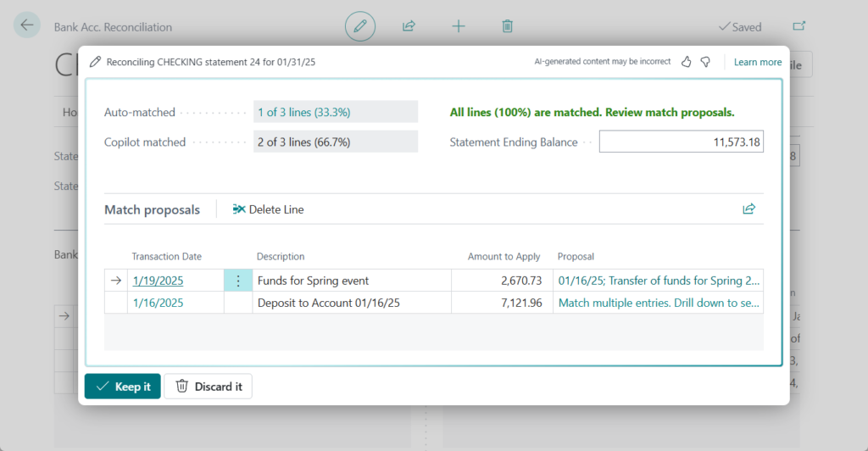Click the share icon in top toolbar
868x451 pixels.
[409, 26]
